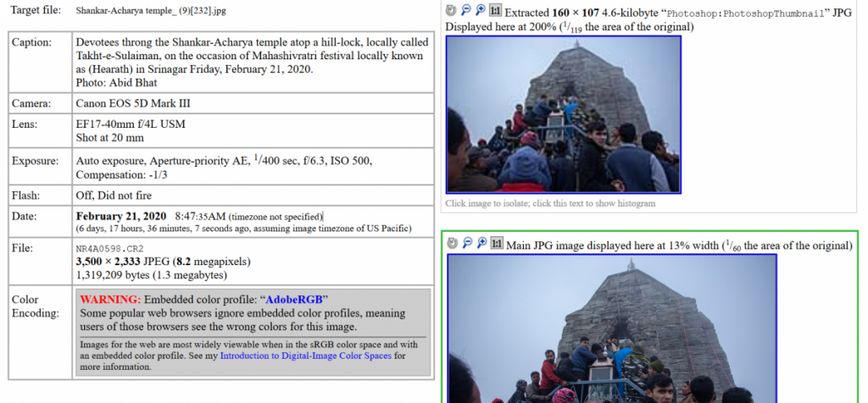Isolate the extracted Photoshop thumbnail image
This screenshot has width=868, height=403.
[564, 114]
